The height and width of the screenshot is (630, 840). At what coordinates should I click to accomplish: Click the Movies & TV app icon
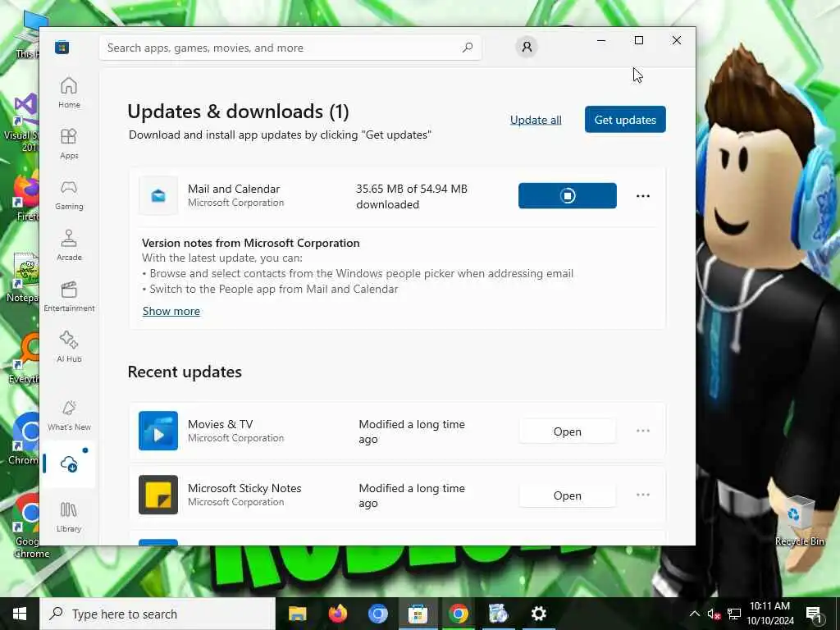point(158,431)
